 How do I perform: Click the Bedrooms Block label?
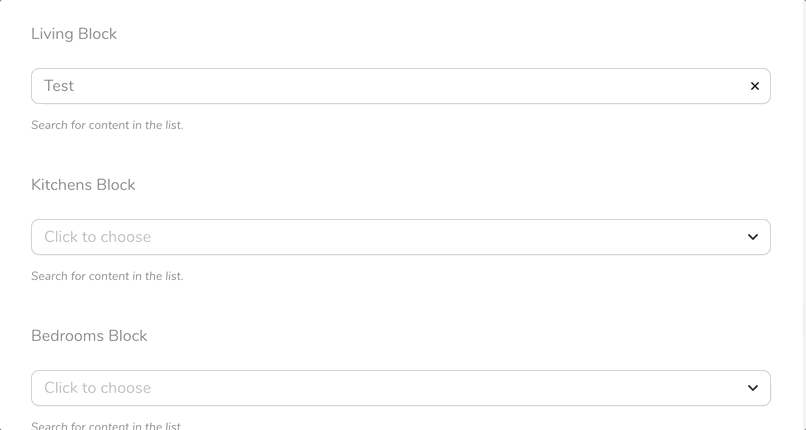point(89,336)
